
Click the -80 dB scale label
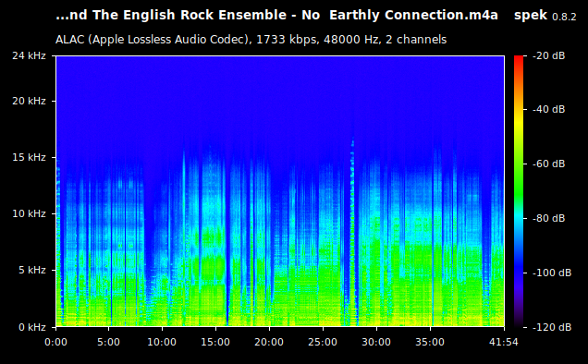549,218
